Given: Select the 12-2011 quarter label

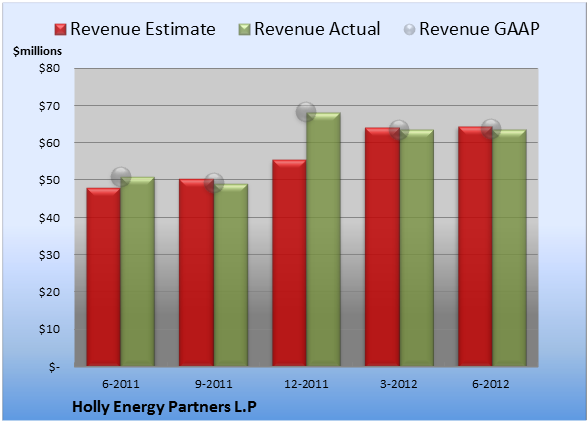Looking at the screenshot, I should point(306,384).
